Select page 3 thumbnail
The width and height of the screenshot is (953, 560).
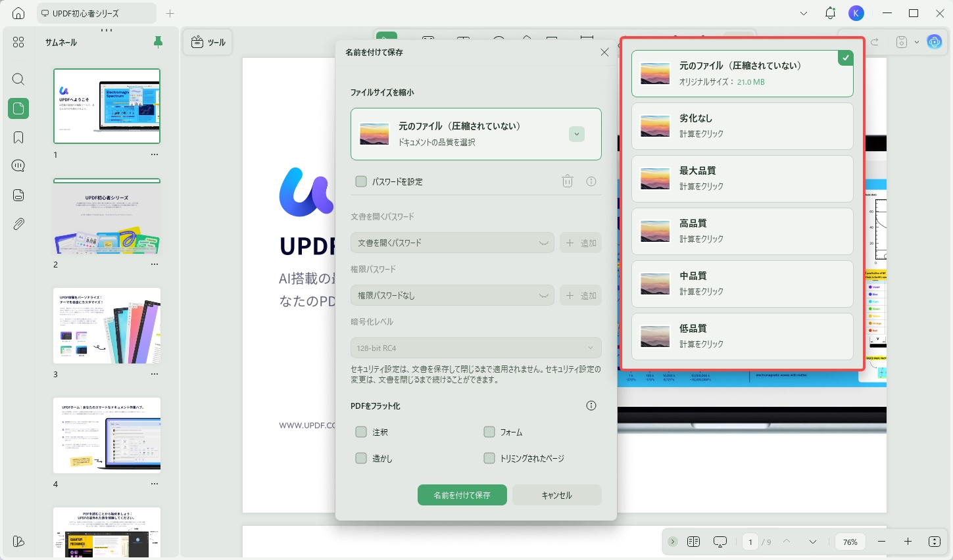pos(107,326)
